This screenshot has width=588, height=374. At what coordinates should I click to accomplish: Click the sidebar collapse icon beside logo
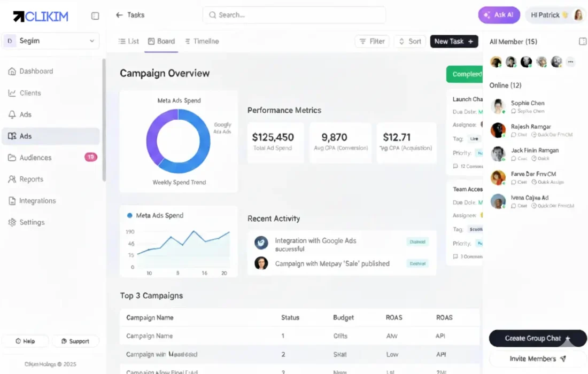point(95,16)
